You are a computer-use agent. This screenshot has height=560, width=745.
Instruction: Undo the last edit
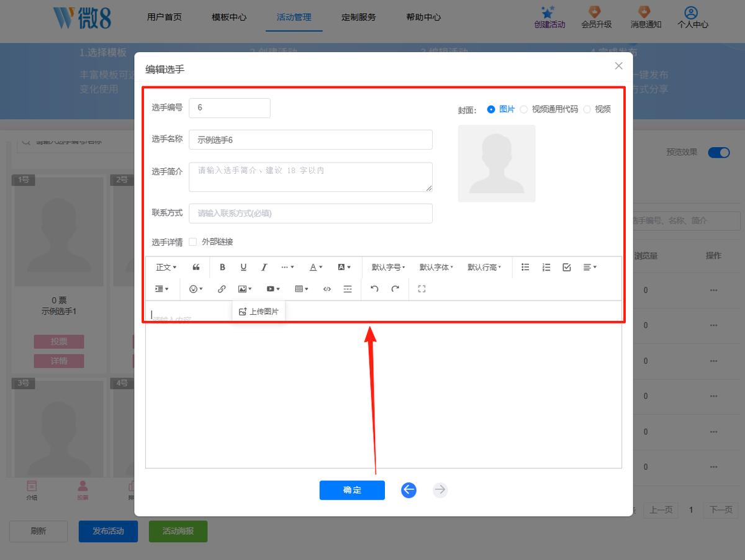pos(374,289)
